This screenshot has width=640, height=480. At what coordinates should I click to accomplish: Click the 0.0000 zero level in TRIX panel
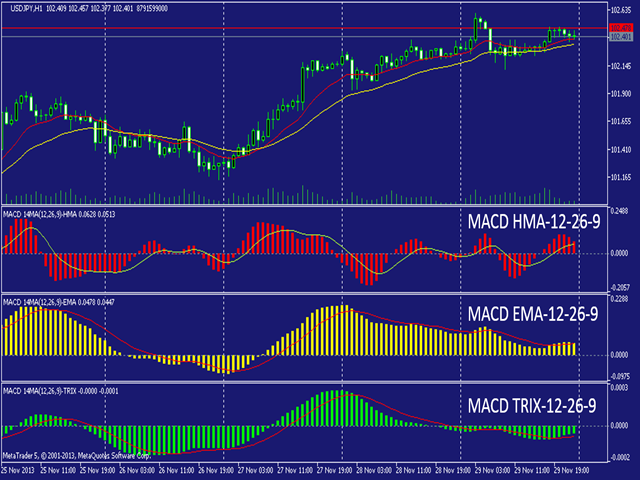[x=619, y=426]
